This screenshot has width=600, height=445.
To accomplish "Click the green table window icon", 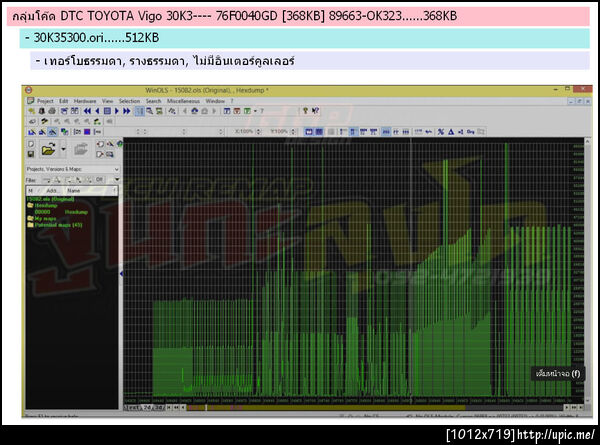I will [x=248, y=111].
